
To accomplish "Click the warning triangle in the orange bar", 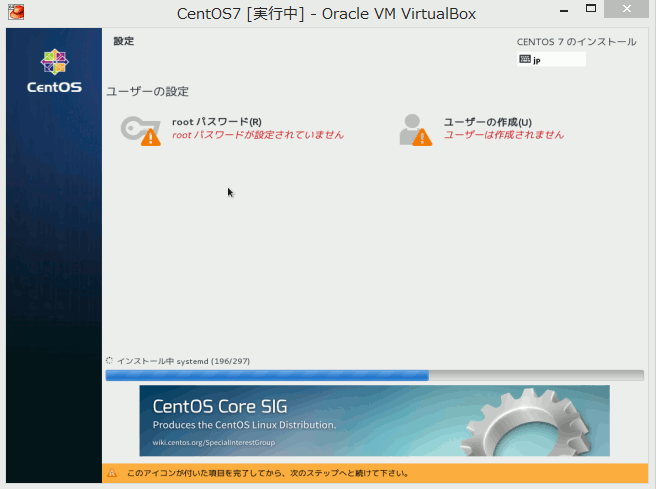I will point(112,473).
